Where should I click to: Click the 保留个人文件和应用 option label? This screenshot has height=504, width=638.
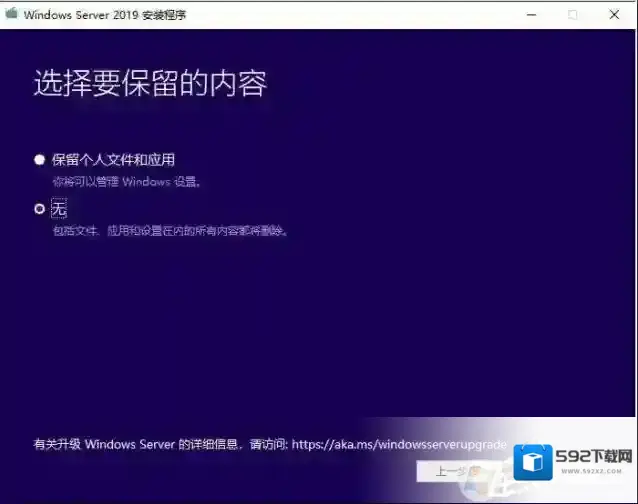(120, 160)
